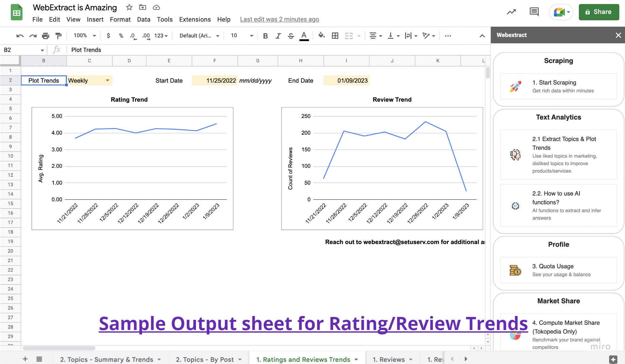
Task: Open the borders grid icon
Action: pos(335,36)
